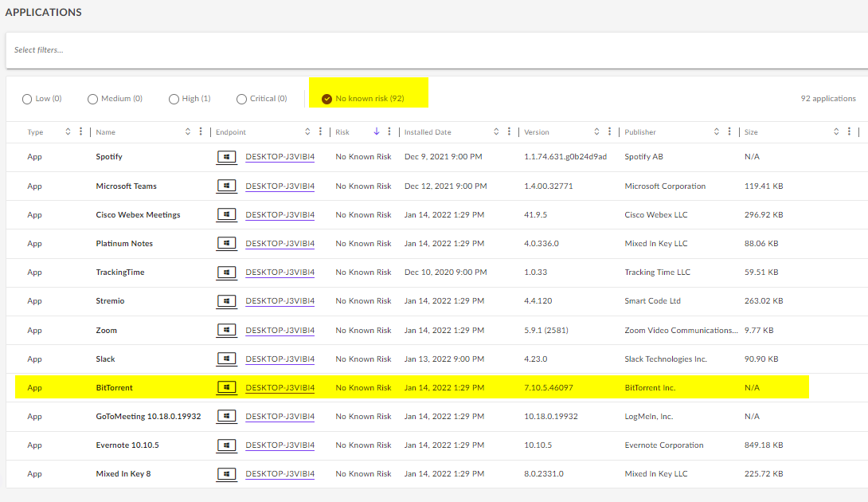Screen dimensions: 868x502
Task: Click the Zoom Video Communications publisher cell
Action: pos(681,330)
